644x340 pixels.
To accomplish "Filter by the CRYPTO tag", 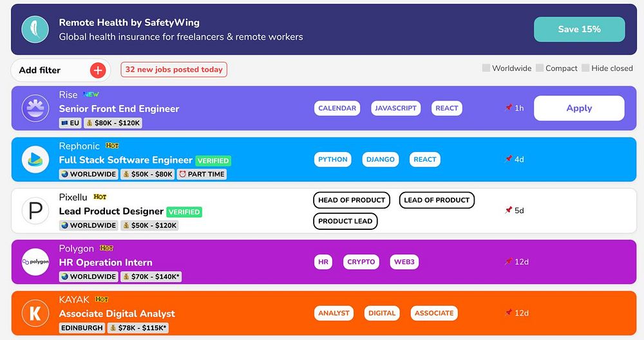I will [x=361, y=262].
